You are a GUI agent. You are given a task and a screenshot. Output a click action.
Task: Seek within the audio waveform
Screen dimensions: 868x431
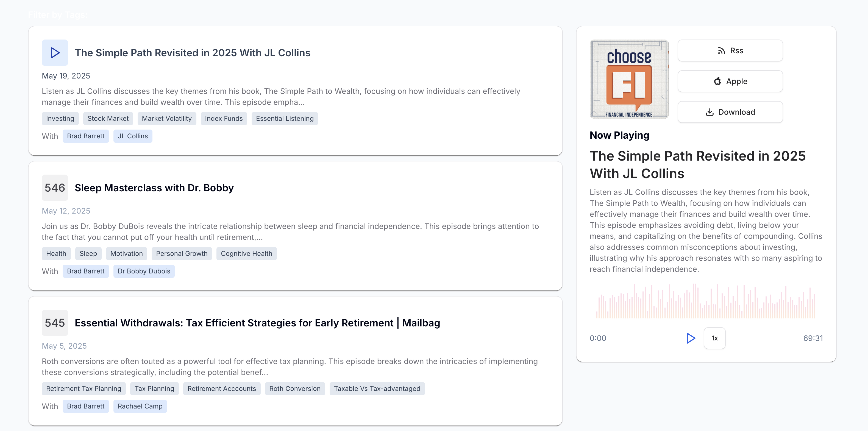click(706, 301)
